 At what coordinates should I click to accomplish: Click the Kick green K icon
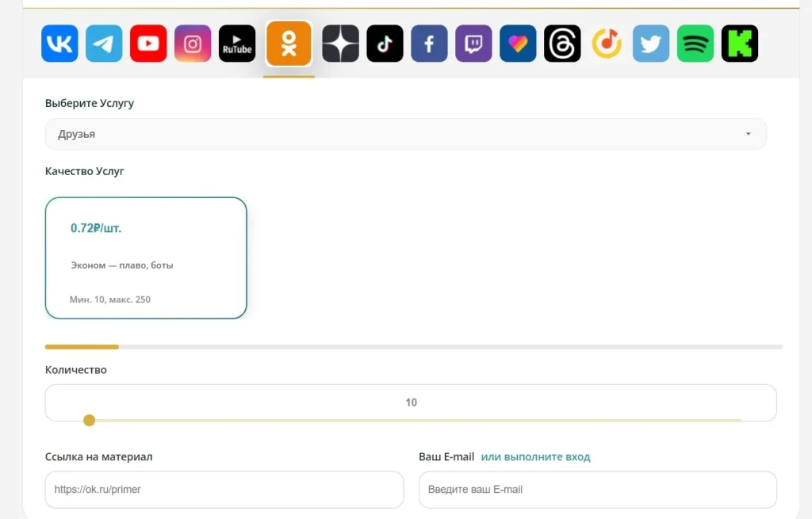pos(740,44)
